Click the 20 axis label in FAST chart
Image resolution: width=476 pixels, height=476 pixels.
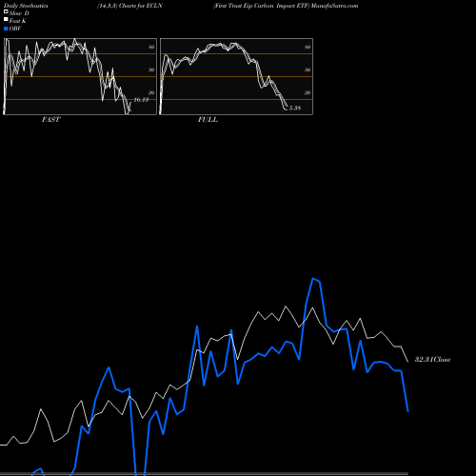click(151, 92)
